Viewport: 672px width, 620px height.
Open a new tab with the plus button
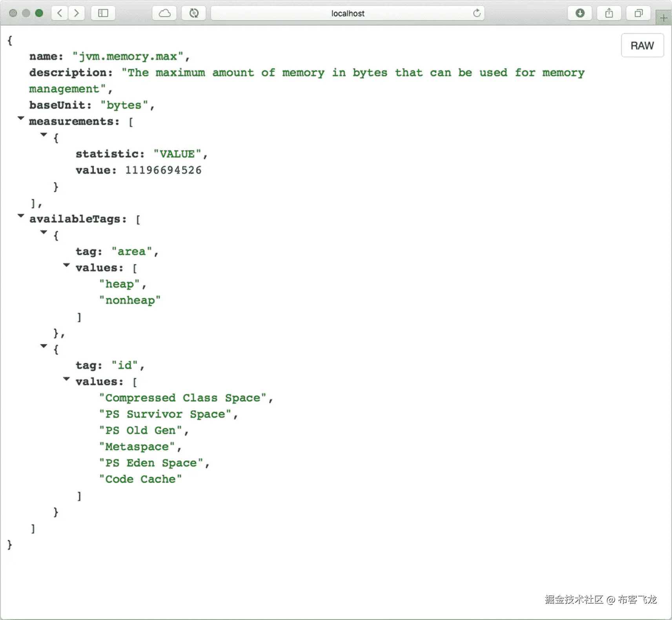point(664,17)
